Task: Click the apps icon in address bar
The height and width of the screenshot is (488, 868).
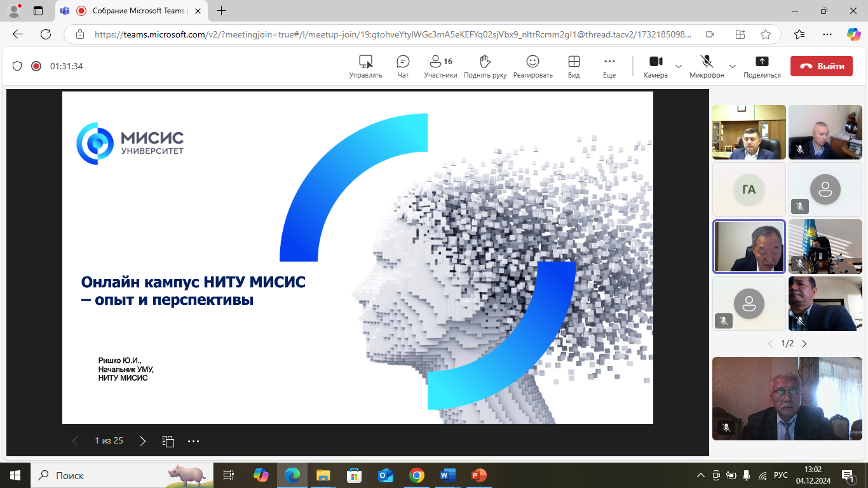Action: pos(740,34)
